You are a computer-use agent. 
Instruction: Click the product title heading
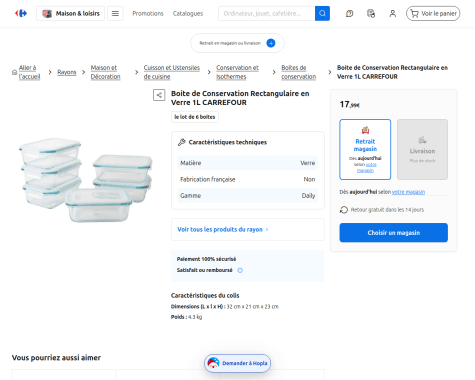pyautogui.click(x=240, y=98)
